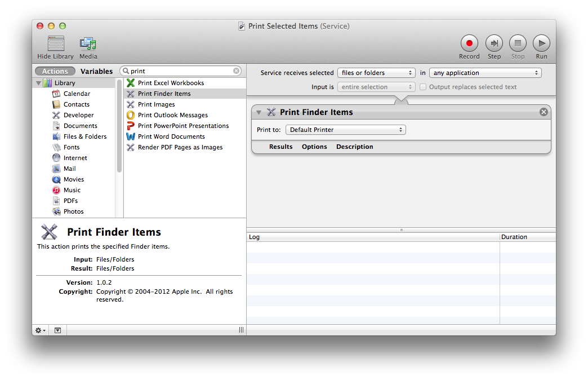Open the any application dropdown

(485, 72)
